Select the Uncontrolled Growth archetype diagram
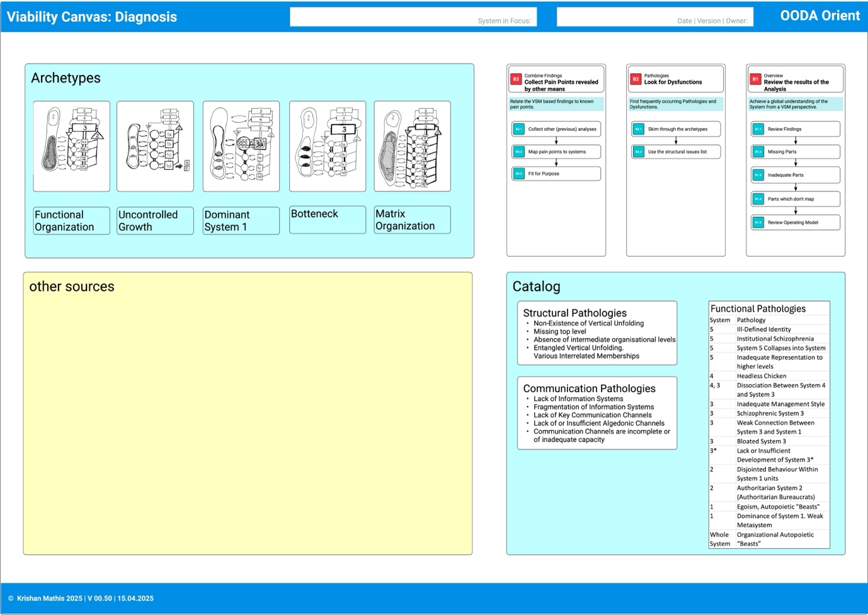Screen dimensions: 868x615 pyautogui.click(x=155, y=146)
